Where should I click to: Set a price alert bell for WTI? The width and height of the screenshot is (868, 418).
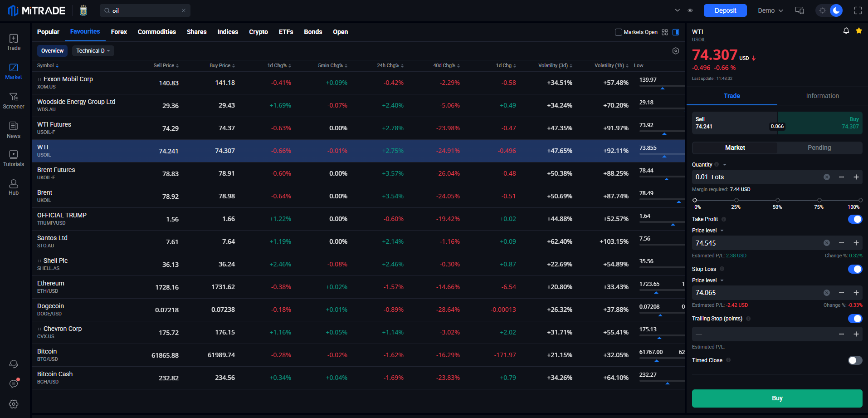pos(846,31)
